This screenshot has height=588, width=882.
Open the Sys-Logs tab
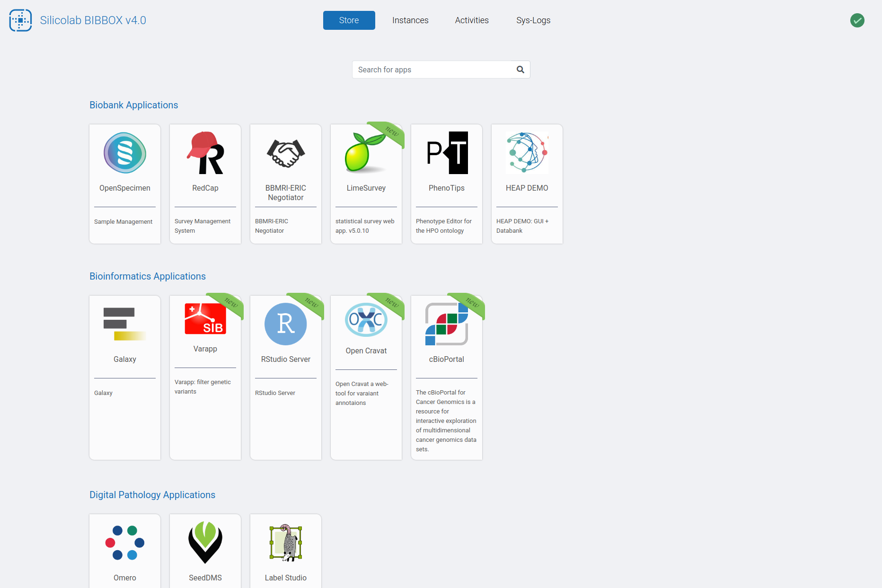coord(533,20)
